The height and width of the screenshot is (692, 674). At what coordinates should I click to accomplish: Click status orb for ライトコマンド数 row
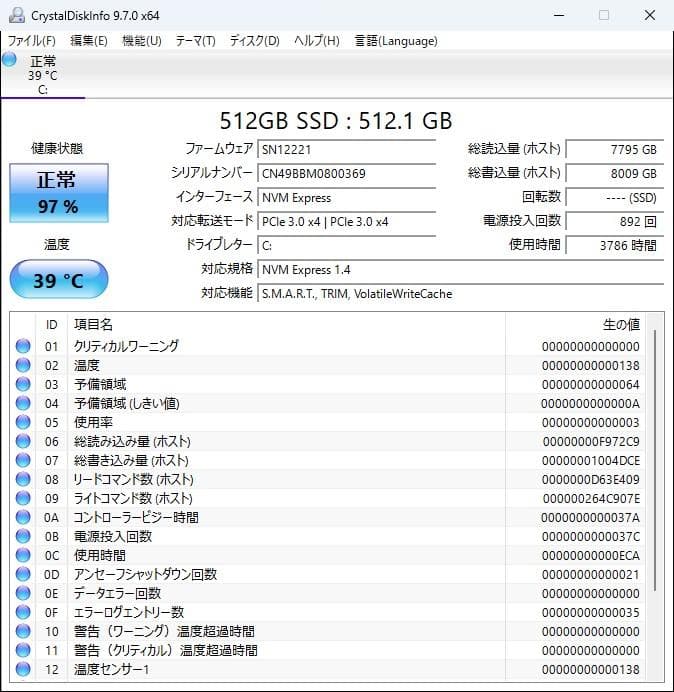(23, 498)
